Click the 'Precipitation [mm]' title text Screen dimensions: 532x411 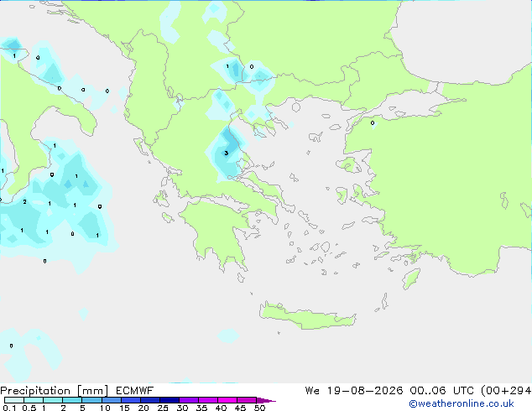tap(54, 391)
